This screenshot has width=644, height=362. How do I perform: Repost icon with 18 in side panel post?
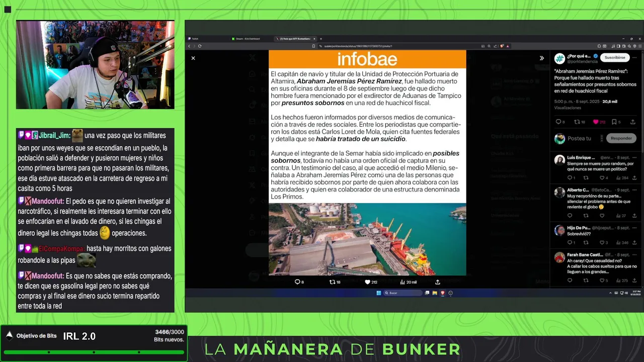580,122
